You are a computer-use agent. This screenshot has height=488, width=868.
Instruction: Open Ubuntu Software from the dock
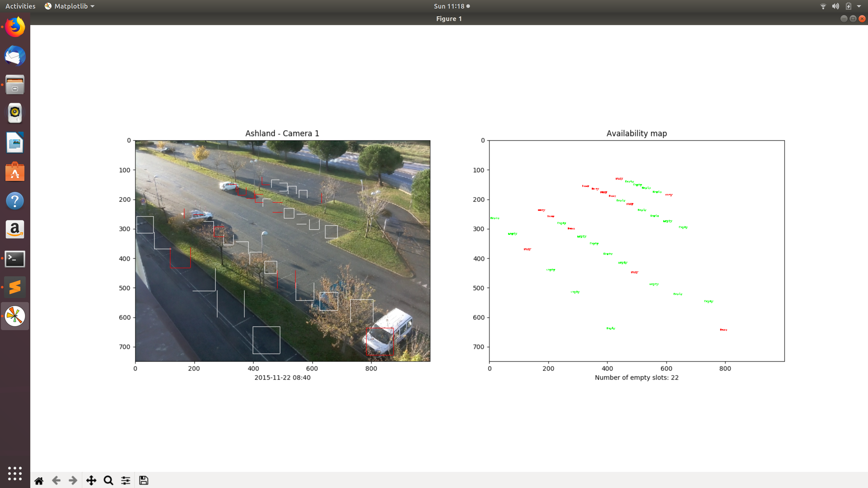(x=15, y=172)
